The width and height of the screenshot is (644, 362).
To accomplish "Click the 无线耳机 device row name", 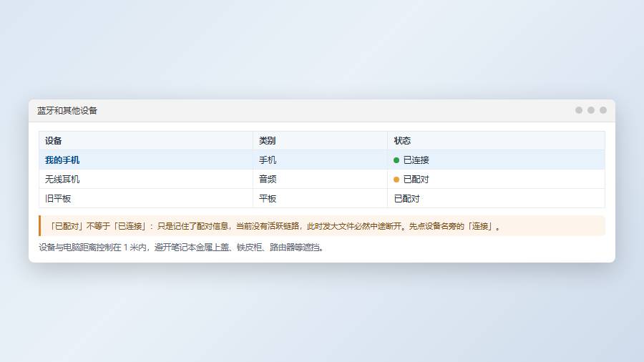I will 62,180.
